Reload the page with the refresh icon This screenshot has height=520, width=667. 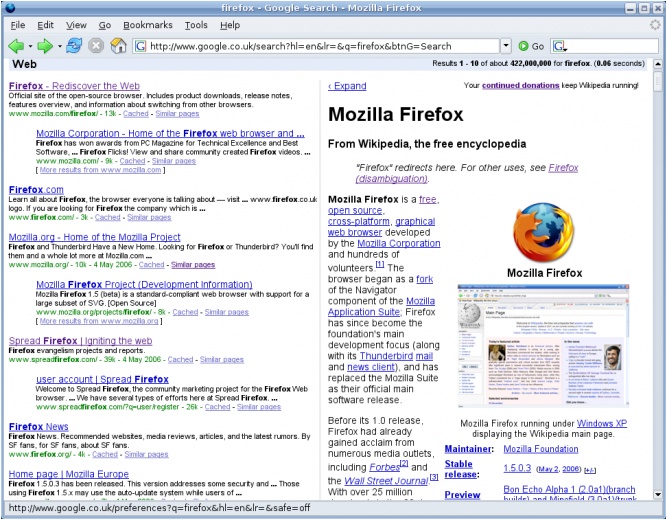(x=73, y=46)
